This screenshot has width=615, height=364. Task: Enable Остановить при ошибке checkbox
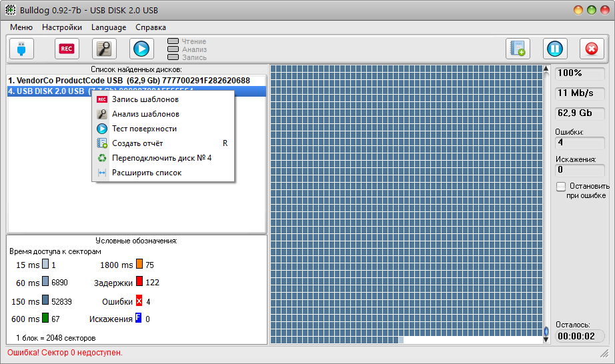[561, 187]
